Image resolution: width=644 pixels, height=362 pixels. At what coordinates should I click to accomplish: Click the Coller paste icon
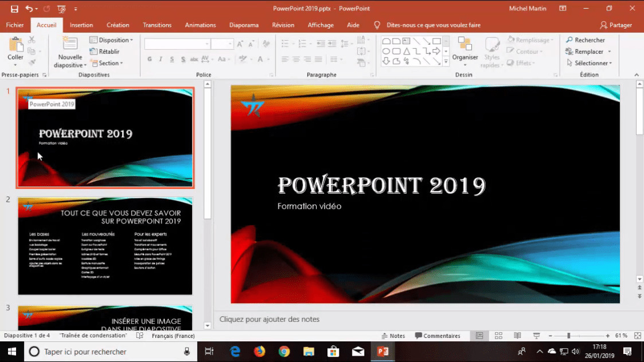coord(15,45)
